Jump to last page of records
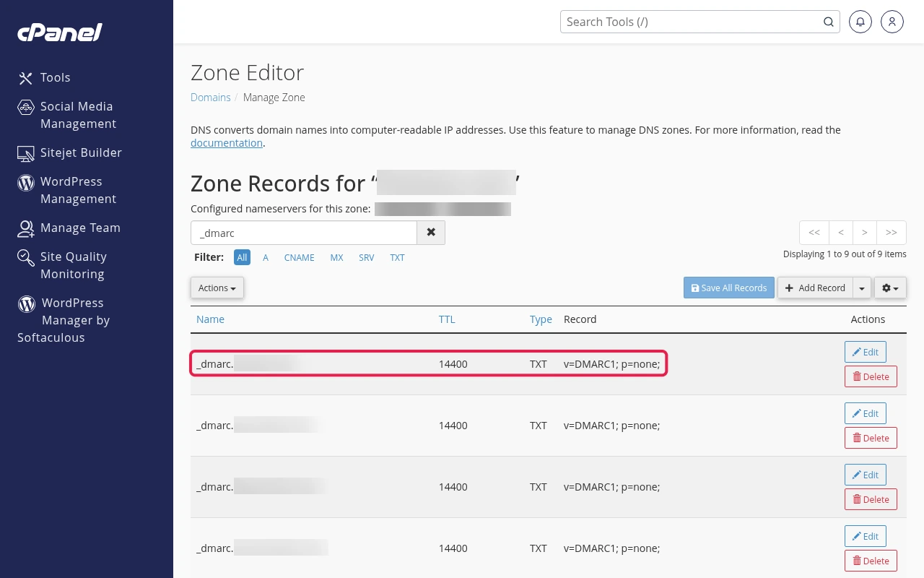The width and height of the screenshot is (924, 578). tap(892, 233)
